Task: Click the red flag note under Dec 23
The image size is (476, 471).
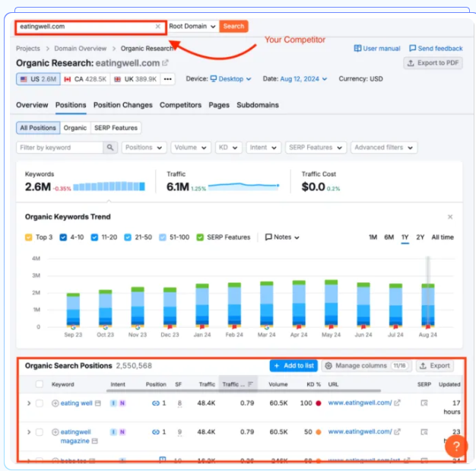Action: pos(170,327)
